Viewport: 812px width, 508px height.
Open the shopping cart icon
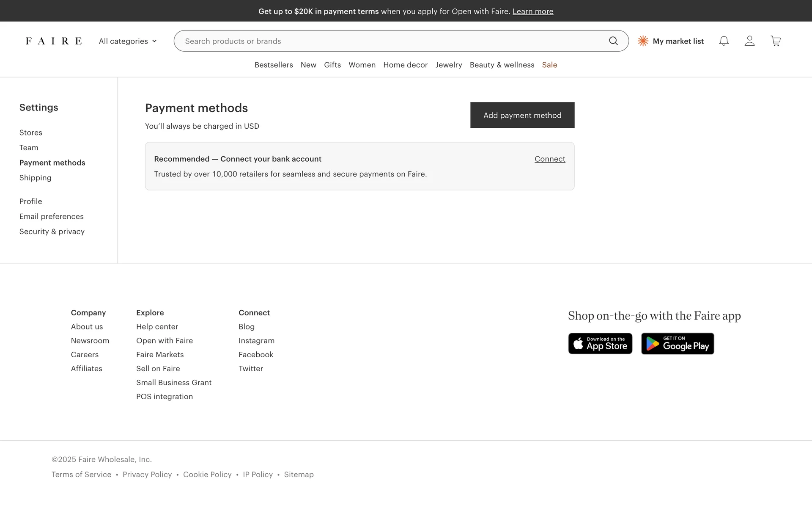pyautogui.click(x=776, y=41)
